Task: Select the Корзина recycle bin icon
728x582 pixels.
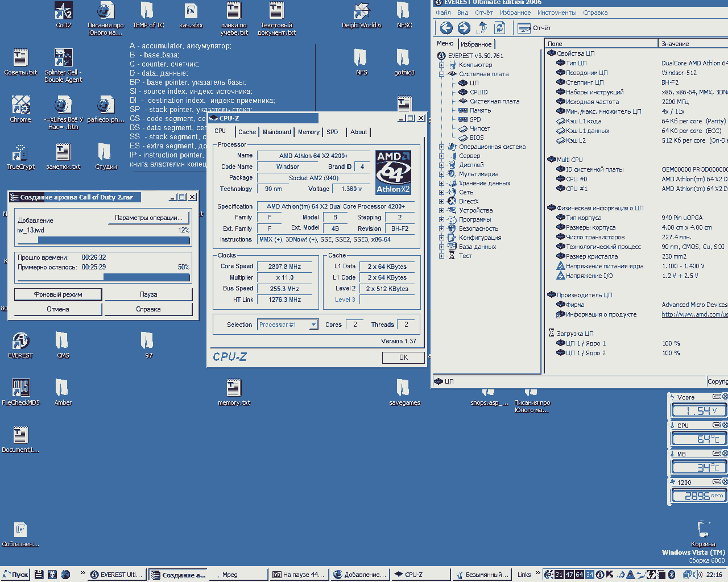Action: click(x=703, y=534)
